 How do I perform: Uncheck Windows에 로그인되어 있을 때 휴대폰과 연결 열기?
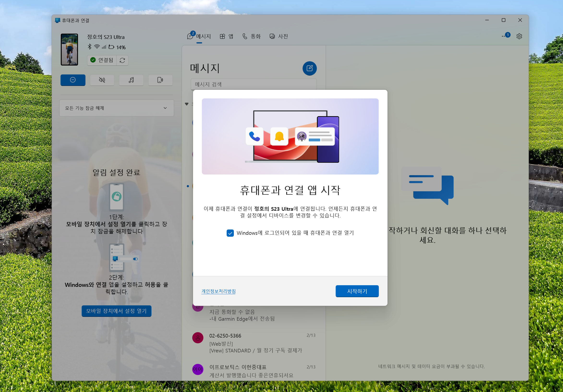pos(230,233)
